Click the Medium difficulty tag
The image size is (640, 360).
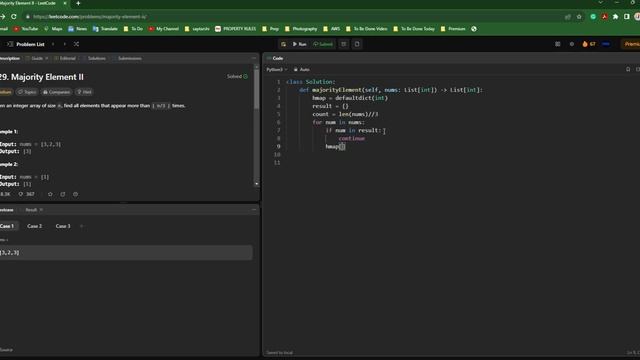[6, 92]
